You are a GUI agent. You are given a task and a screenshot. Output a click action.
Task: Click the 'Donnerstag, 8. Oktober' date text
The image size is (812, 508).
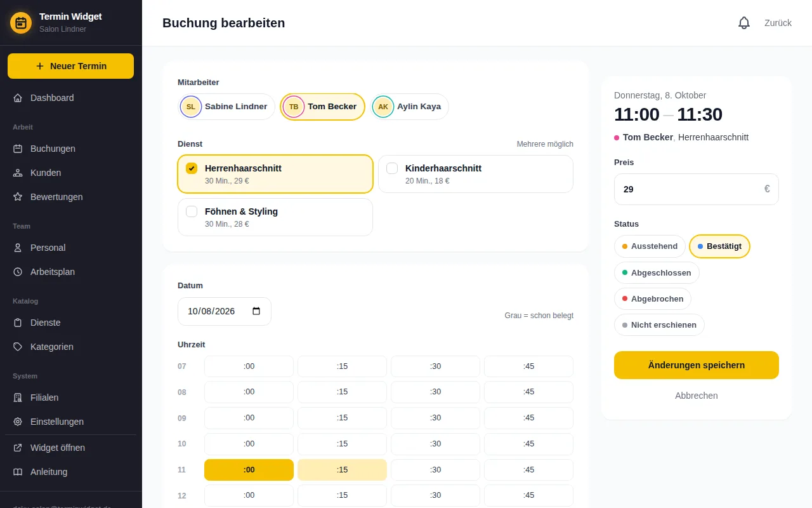660,95
